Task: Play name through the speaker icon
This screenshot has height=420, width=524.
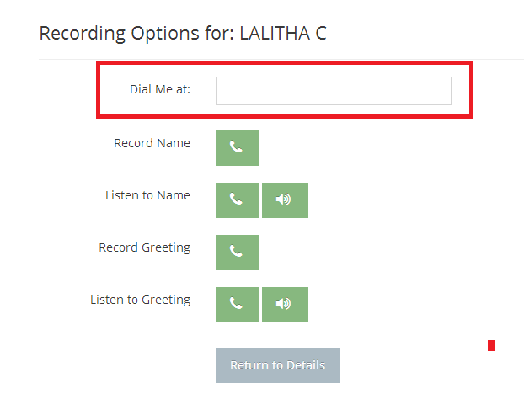Action: [285, 200]
